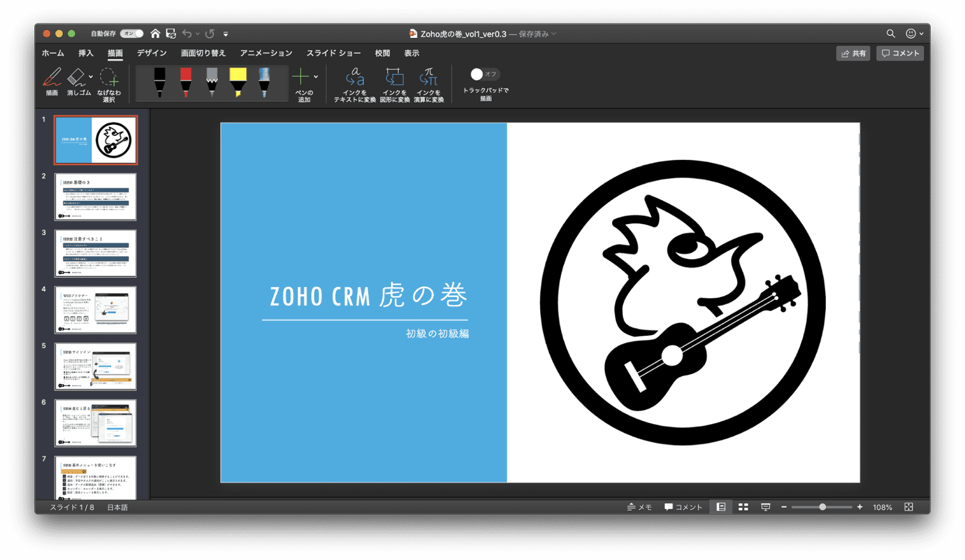Click the 共有 share button
The width and height of the screenshot is (965, 560).
853,53
